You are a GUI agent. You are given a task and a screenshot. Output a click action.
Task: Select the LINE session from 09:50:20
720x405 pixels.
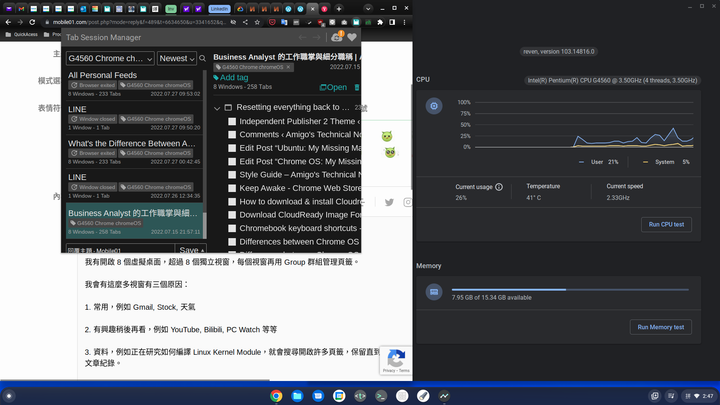tap(134, 118)
